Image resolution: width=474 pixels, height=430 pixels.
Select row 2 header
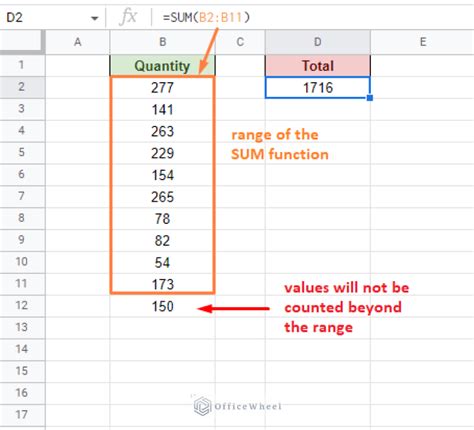22,87
